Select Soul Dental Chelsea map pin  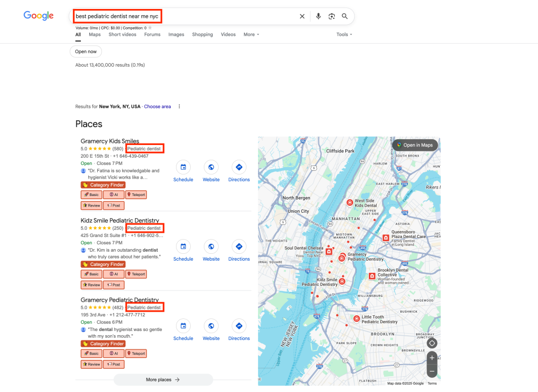click(329, 252)
